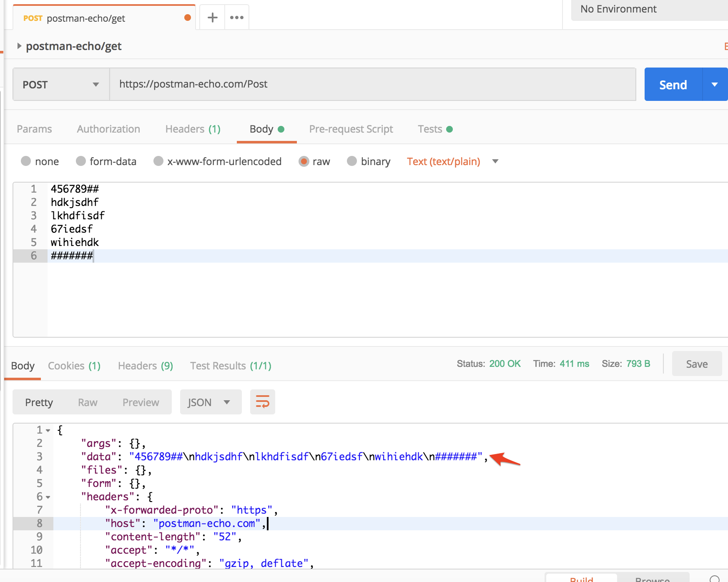This screenshot has width=728, height=582.
Task: Collapse the headers object at line 6
Action: (x=48, y=497)
